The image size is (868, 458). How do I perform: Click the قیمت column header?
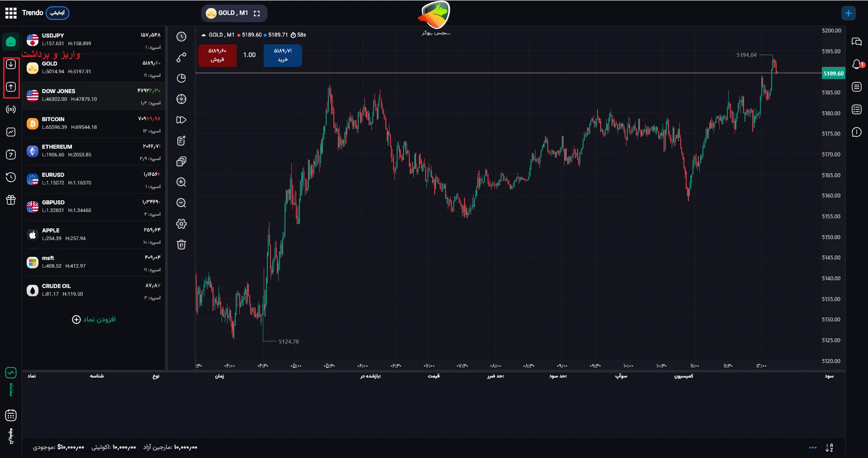coord(434,376)
